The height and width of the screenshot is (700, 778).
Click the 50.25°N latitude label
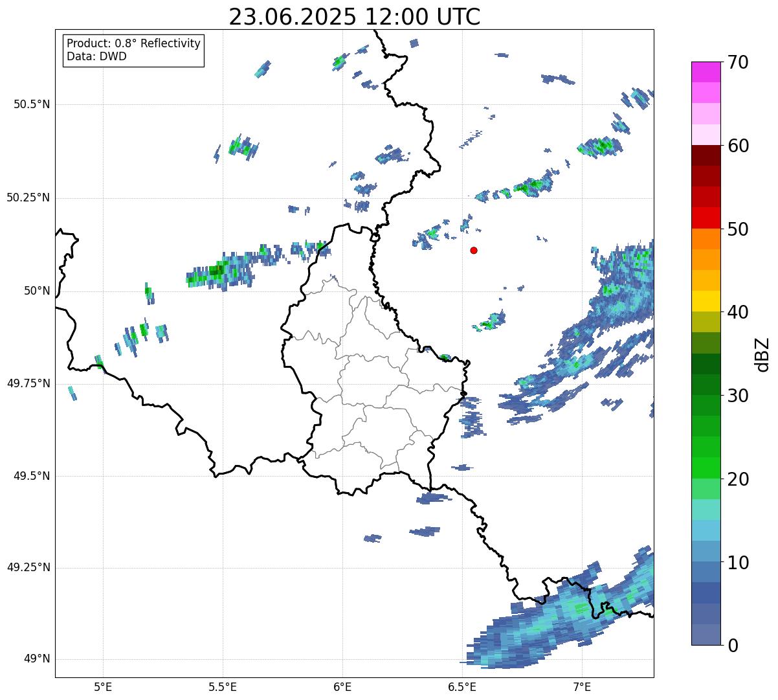pos(28,198)
